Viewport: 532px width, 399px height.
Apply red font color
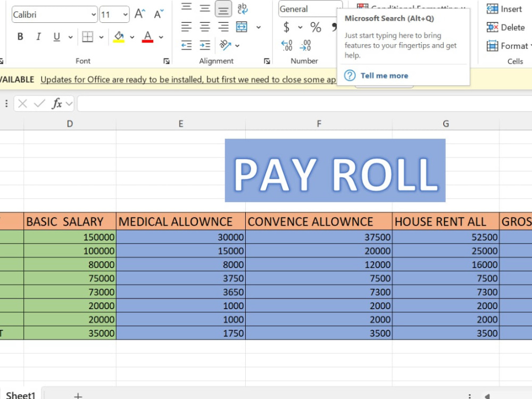(147, 37)
